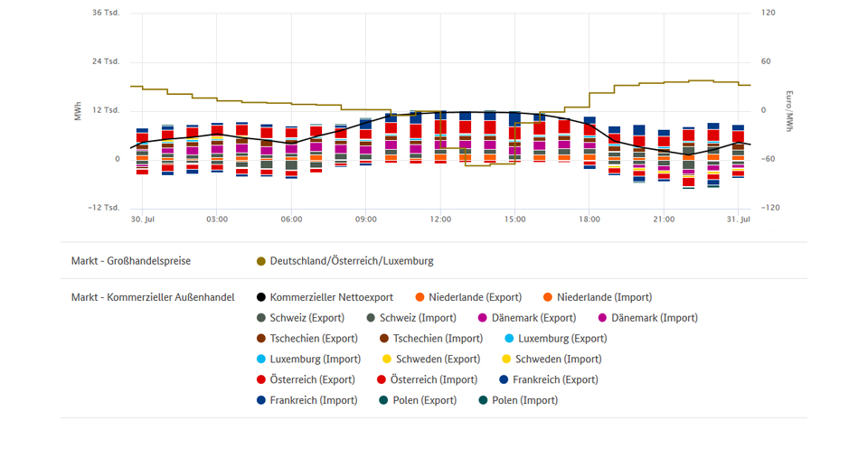Image resolution: width=868 pixels, height=467 pixels.
Task: Toggle Schweiz (Export) series
Action: coord(300,318)
